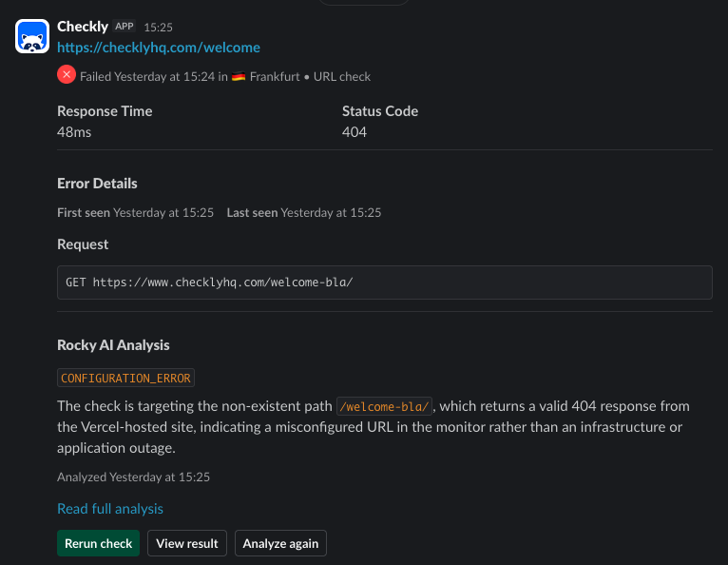Click First seen Yesterday at 15:25
The width and height of the screenshot is (728, 565).
pos(136,213)
